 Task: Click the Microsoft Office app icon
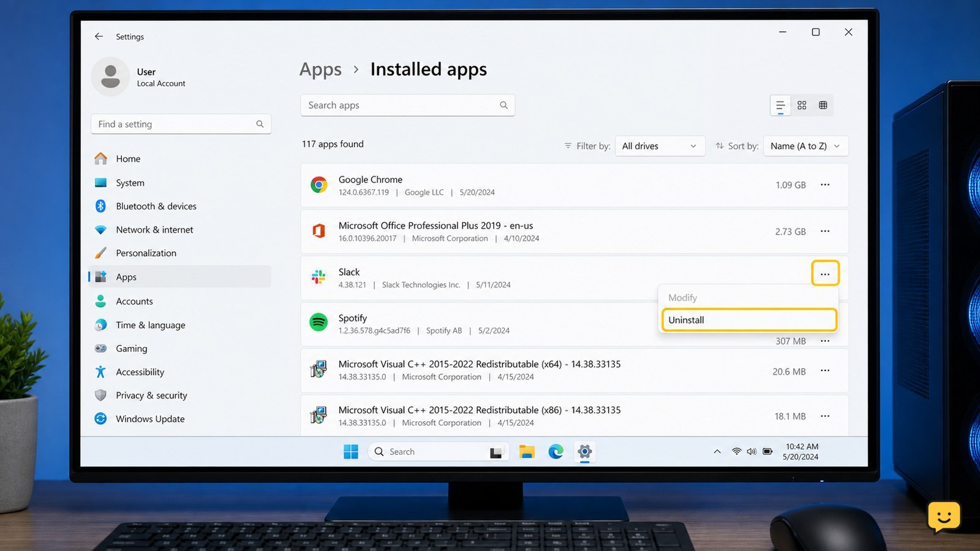[x=318, y=231]
